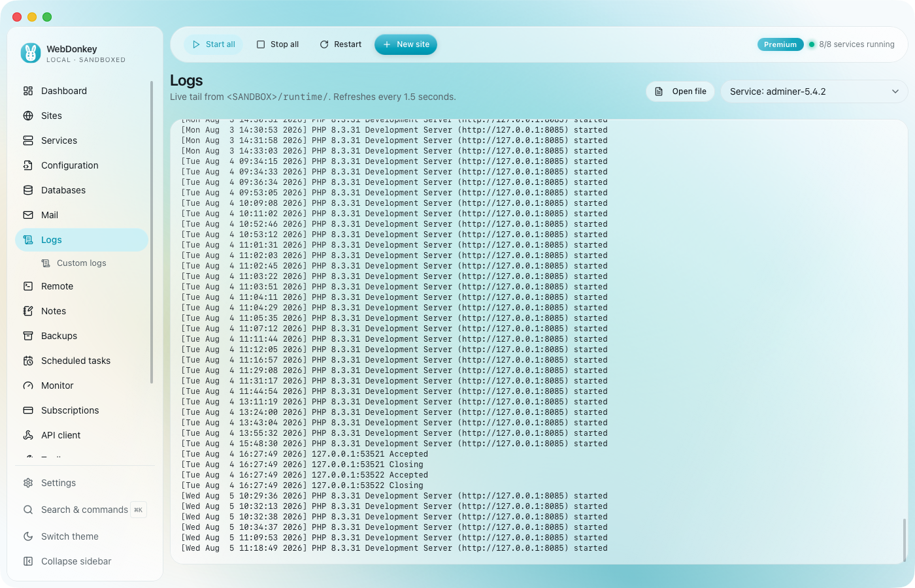915x588 pixels.
Task: Click the WebDonkey rabbit logo
Action: [31, 53]
